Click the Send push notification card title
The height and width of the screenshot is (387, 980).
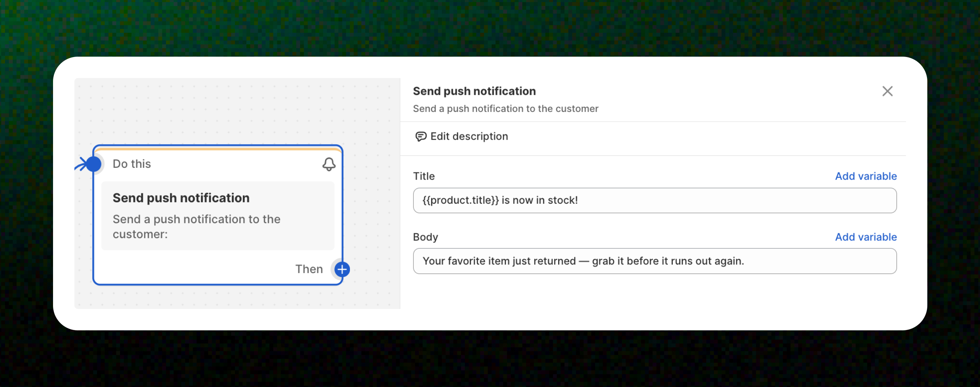click(181, 198)
